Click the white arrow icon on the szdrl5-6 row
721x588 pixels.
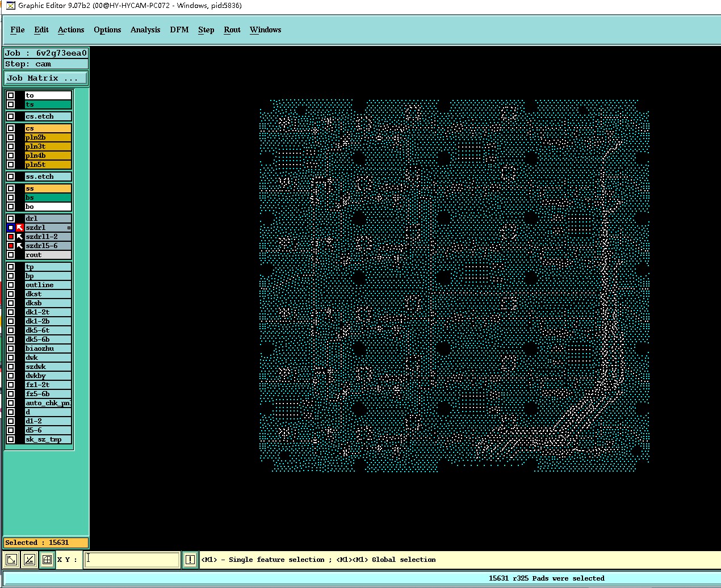coord(20,246)
